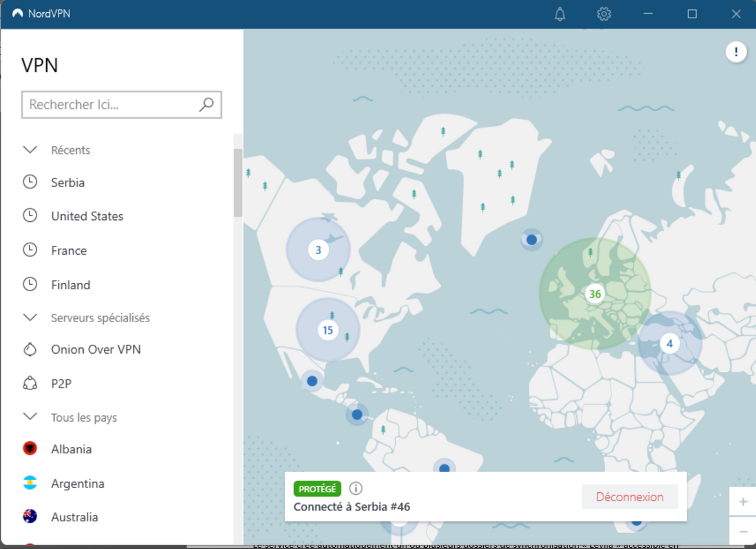
Task: Click the clock icon next to Finland
Action: [x=30, y=284]
